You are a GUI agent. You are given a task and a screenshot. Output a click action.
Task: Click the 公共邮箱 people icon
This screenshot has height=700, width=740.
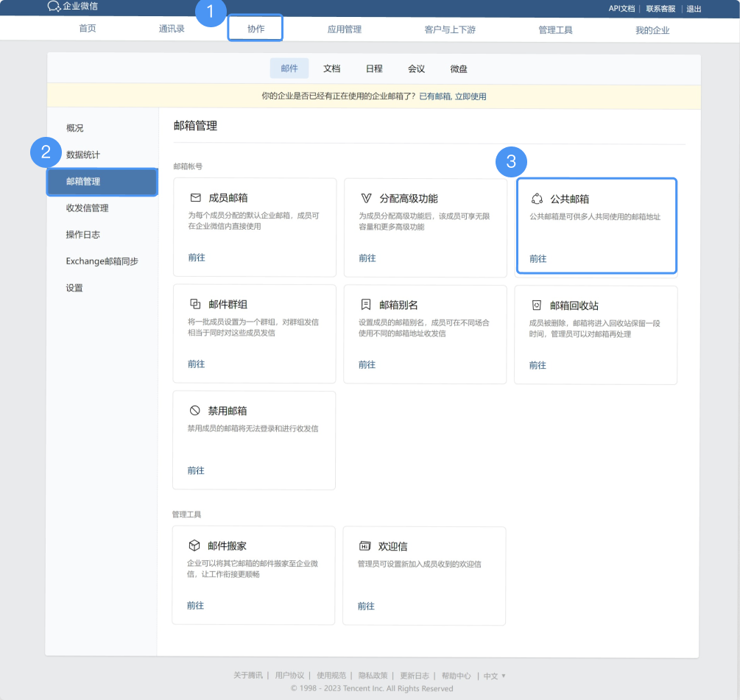click(537, 199)
